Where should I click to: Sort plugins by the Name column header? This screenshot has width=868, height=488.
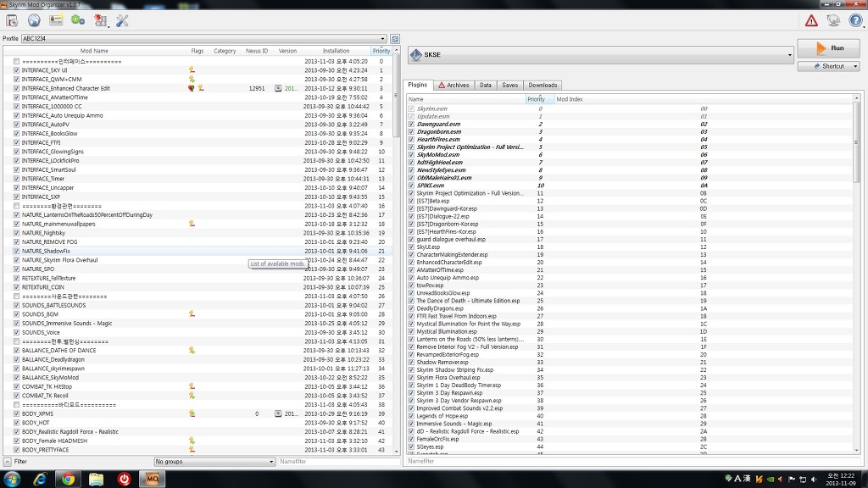466,99
